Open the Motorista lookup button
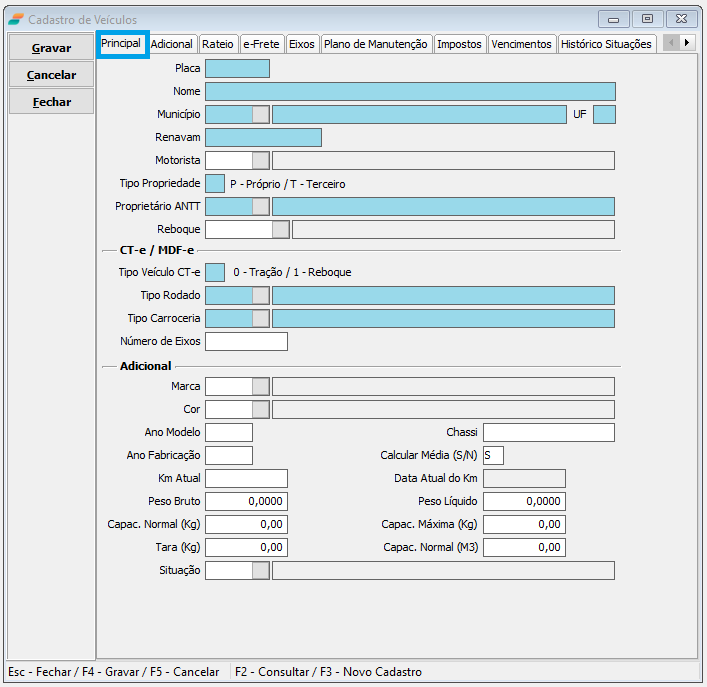This screenshot has width=707, height=687. coord(261,160)
